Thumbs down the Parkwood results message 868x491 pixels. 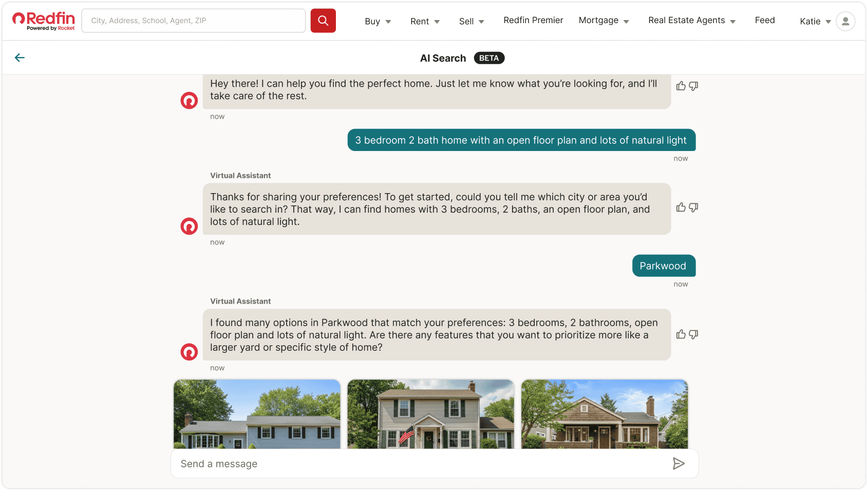click(x=693, y=334)
